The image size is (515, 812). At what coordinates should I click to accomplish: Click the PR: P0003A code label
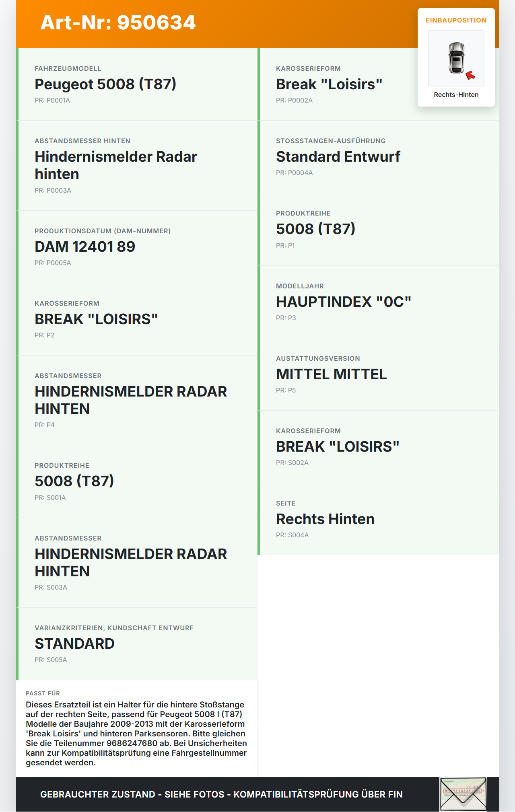coord(53,191)
